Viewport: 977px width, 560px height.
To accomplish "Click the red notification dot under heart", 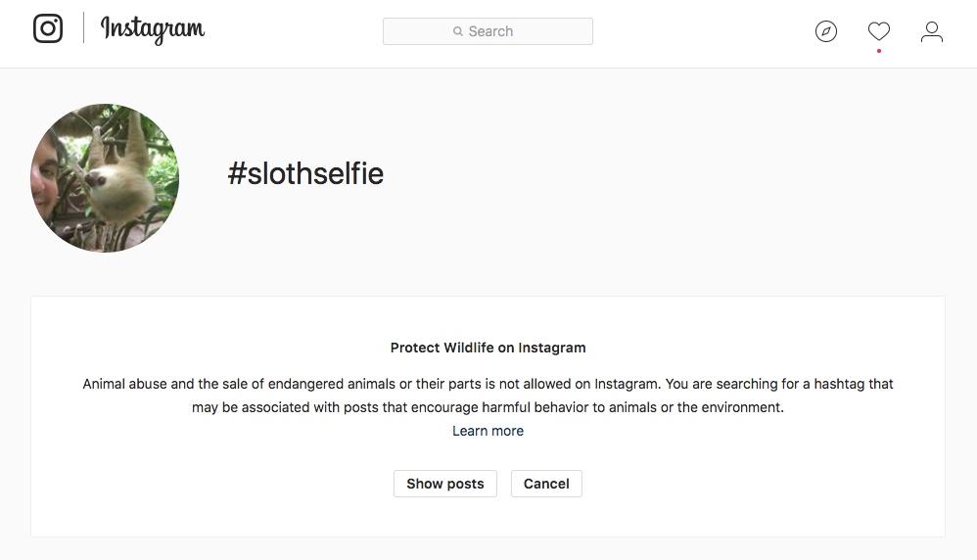I will pyautogui.click(x=879, y=51).
